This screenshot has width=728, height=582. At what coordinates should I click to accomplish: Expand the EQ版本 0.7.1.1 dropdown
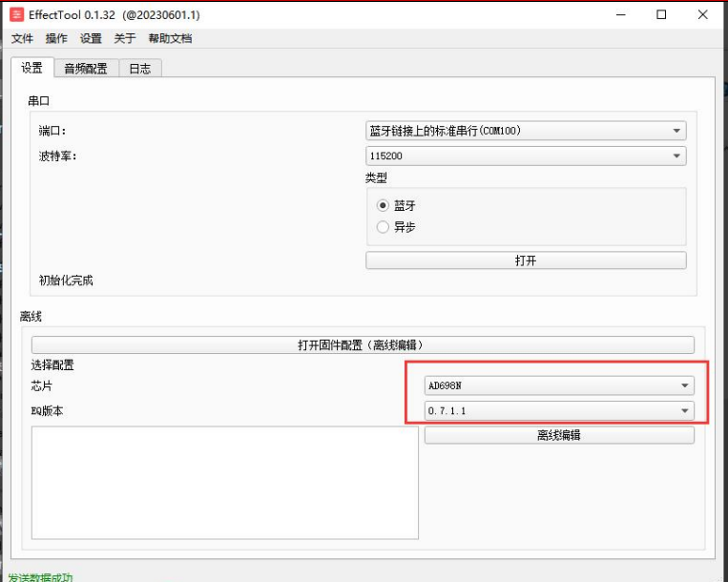[559, 411]
